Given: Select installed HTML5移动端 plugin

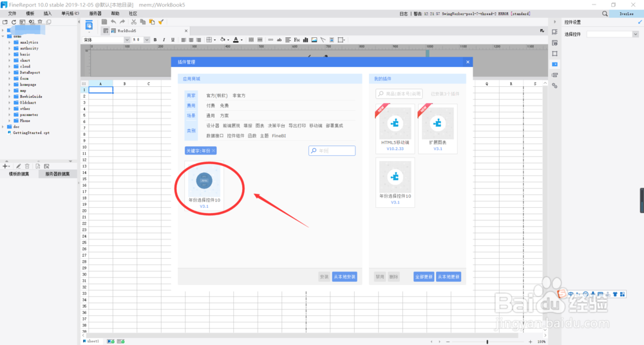Looking at the screenshot, I should [395, 128].
